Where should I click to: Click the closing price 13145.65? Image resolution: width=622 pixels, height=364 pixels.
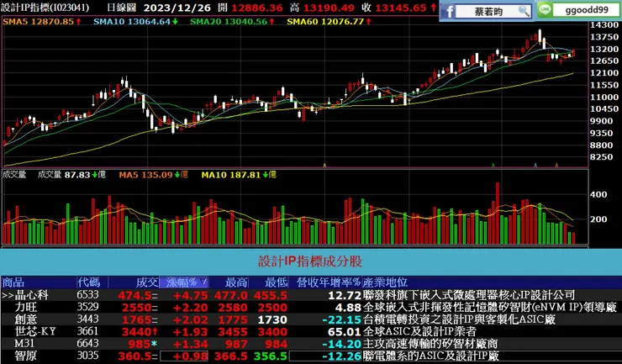(x=401, y=8)
